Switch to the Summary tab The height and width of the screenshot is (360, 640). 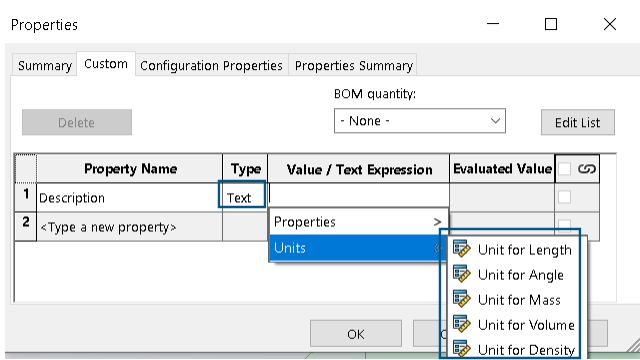tap(45, 65)
